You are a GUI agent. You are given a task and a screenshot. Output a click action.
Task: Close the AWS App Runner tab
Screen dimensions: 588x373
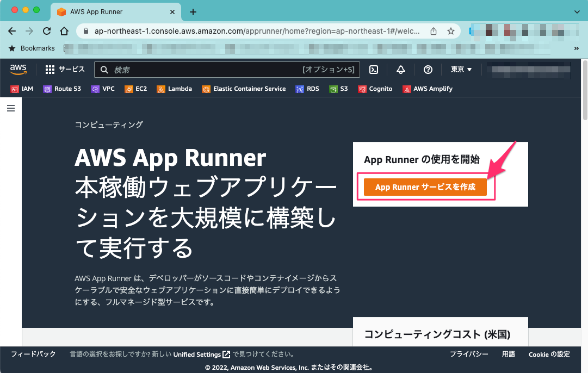[x=172, y=12]
